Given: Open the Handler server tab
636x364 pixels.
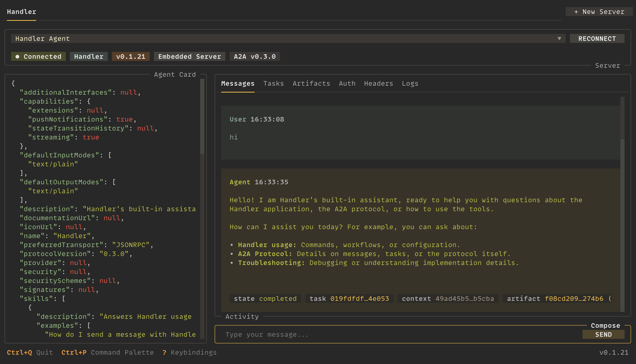Looking at the screenshot, I should 22,12.
